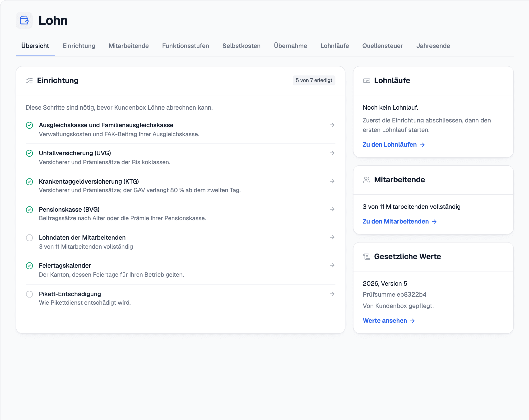Click the 'Prüfsumme eb8322b4' text
The height and width of the screenshot is (420, 529).
(394, 294)
